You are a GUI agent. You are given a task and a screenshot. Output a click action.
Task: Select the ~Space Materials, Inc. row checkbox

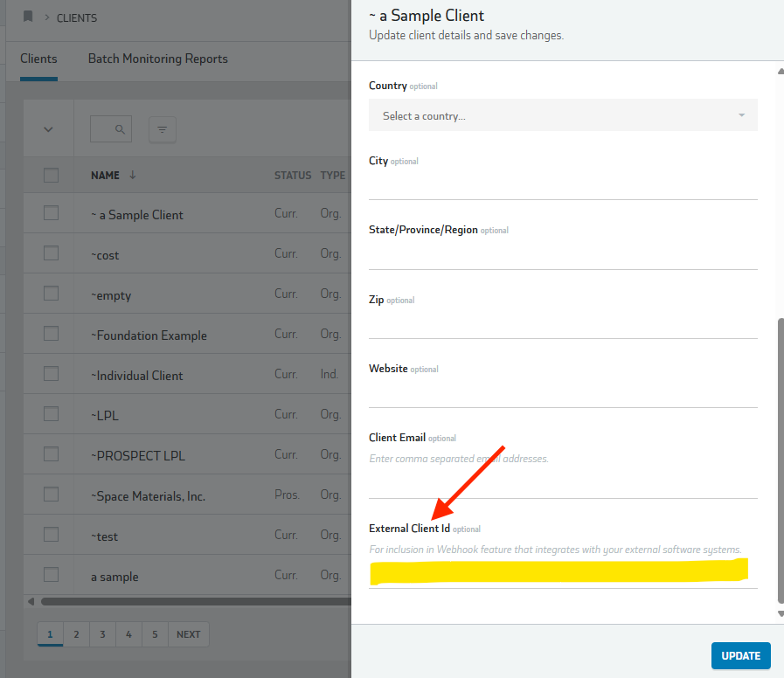click(x=51, y=495)
